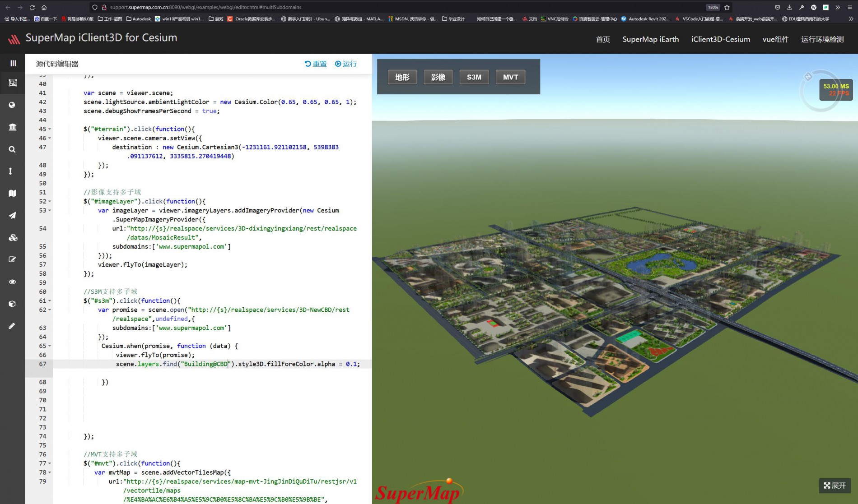The width and height of the screenshot is (858, 504).
Task: Click the browser back arrow
Action: click(x=8, y=7)
